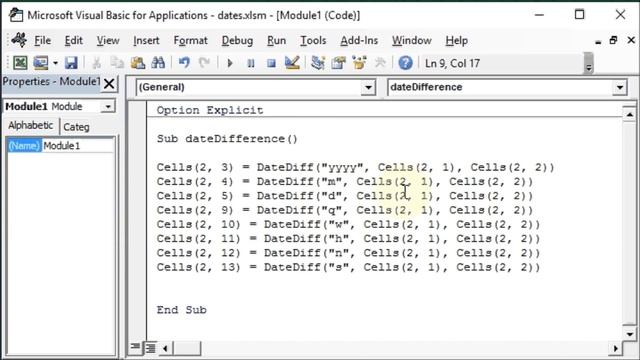Open the File menu
Viewport: 640px width, 360px height.
[x=42, y=40]
